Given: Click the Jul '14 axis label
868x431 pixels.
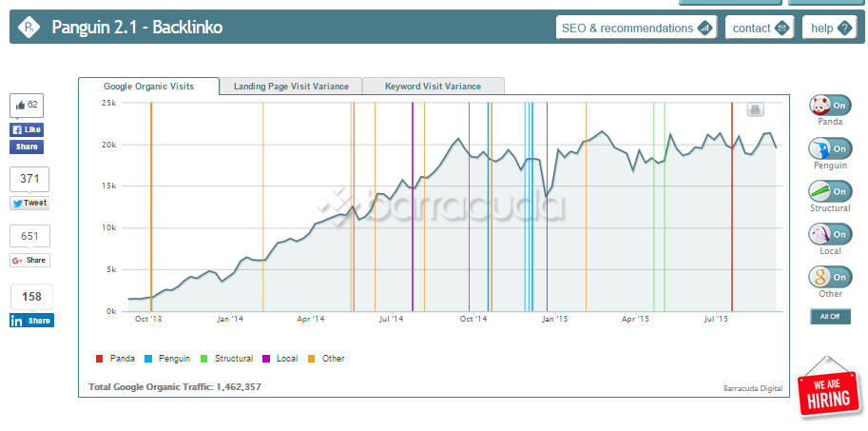Looking at the screenshot, I should [x=392, y=320].
